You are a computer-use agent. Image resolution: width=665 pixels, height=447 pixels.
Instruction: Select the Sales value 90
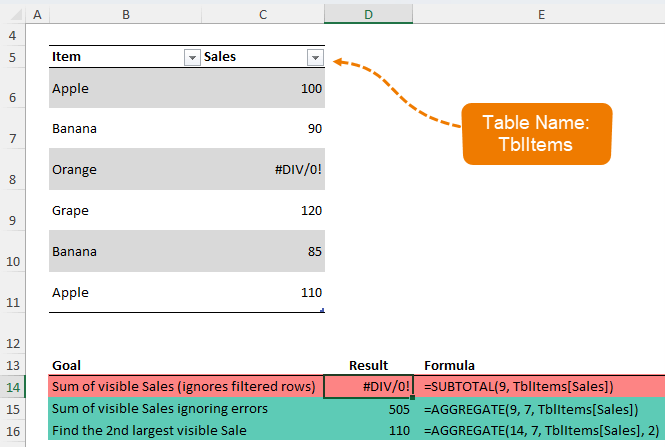[263, 129]
